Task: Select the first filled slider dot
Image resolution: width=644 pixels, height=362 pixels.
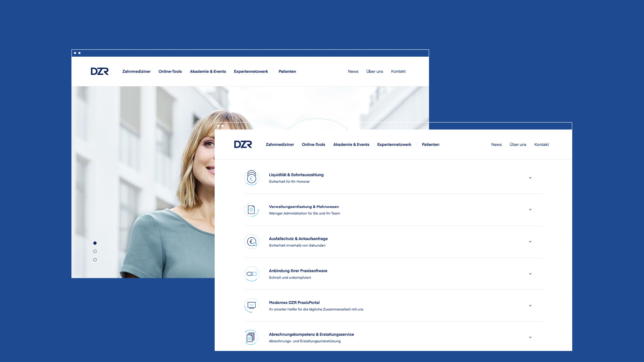Action: point(95,243)
